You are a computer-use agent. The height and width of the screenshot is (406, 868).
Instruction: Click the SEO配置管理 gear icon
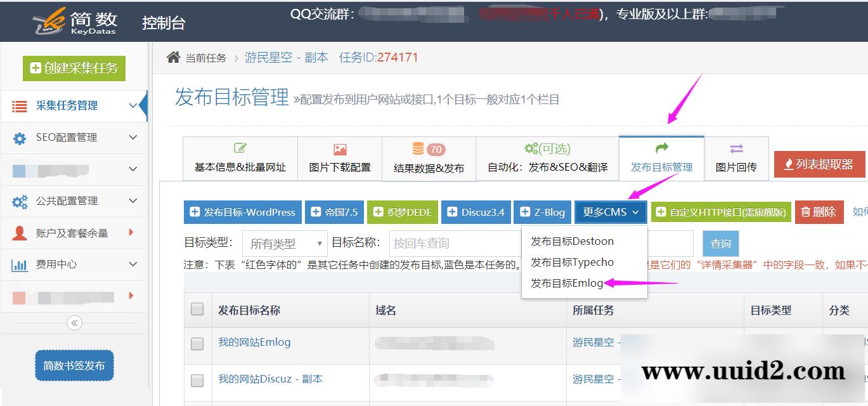tap(20, 138)
